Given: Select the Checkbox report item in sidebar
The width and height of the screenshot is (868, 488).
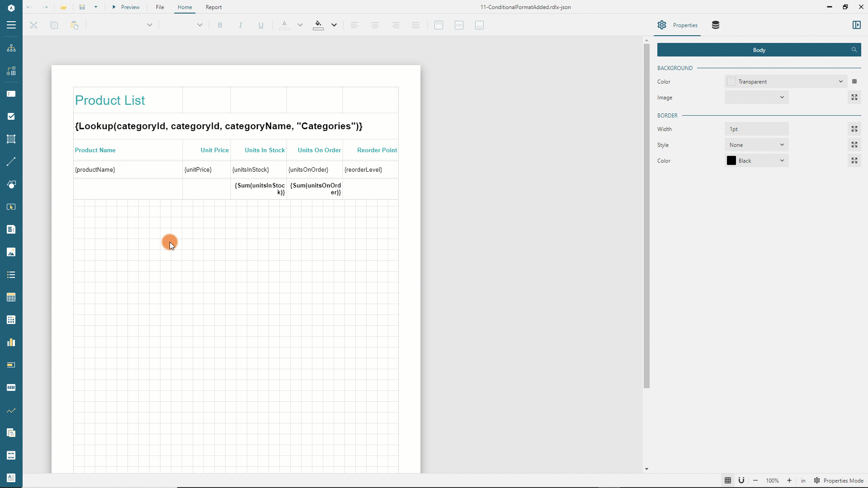Looking at the screenshot, I should [x=11, y=117].
